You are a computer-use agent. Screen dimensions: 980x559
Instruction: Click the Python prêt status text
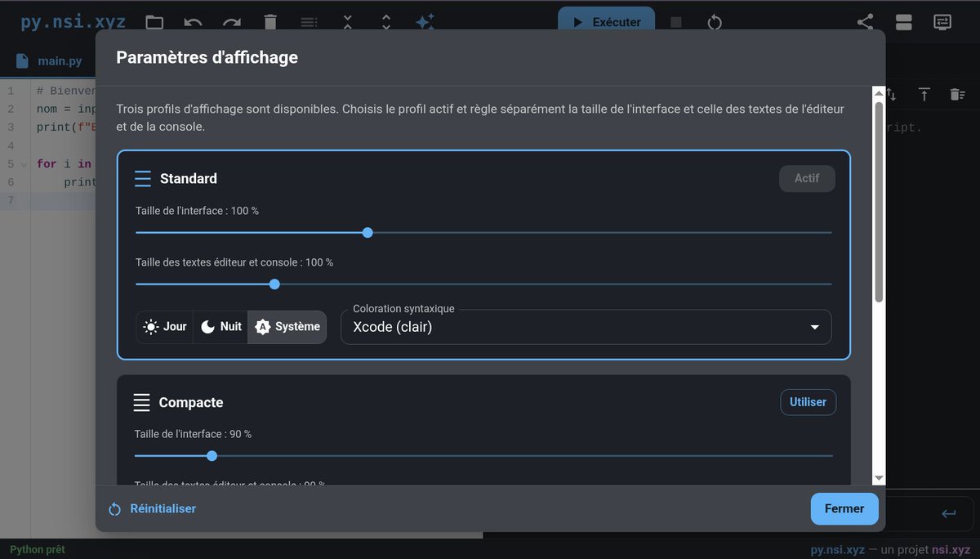point(38,550)
